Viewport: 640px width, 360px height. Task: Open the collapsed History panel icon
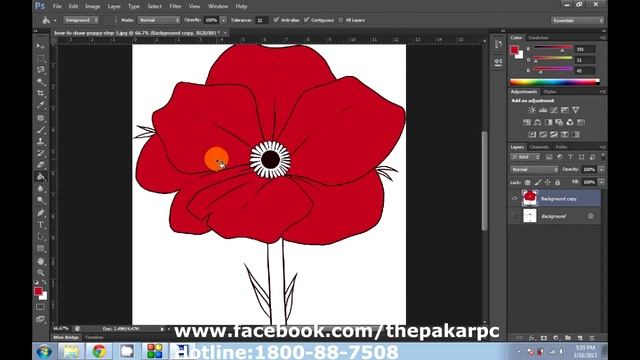[x=498, y=44]
